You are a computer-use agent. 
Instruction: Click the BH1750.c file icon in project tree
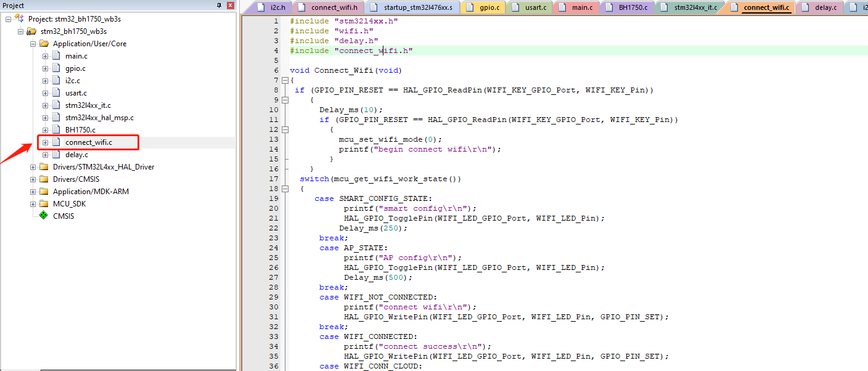(56, 130)
